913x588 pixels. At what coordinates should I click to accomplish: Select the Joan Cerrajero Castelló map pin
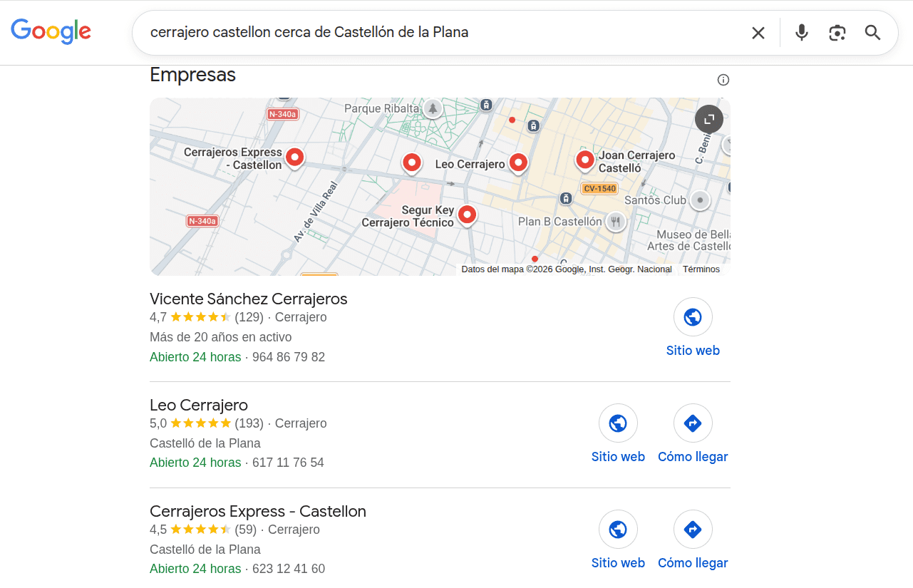(x=584, y=160)
